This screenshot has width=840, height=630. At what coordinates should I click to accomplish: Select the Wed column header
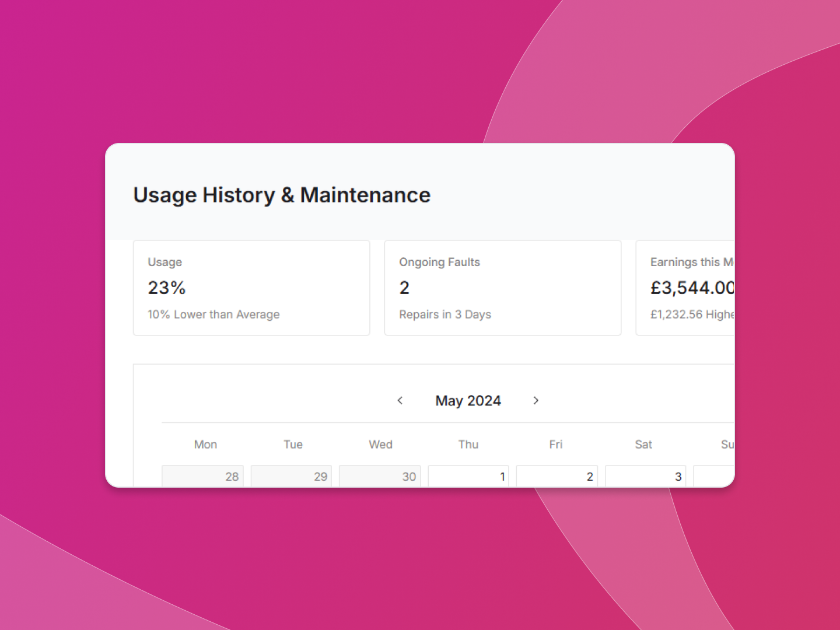coord(380,444)
